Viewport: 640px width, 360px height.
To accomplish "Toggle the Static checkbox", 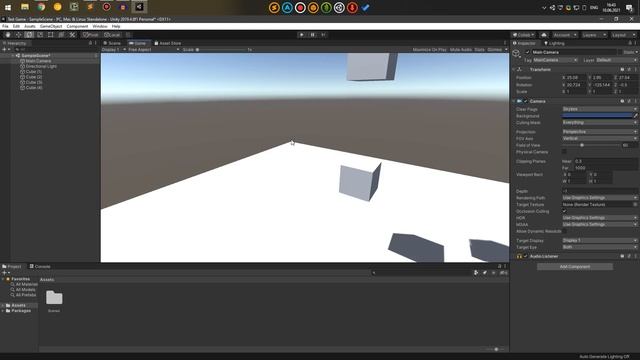I will (620, 52).
